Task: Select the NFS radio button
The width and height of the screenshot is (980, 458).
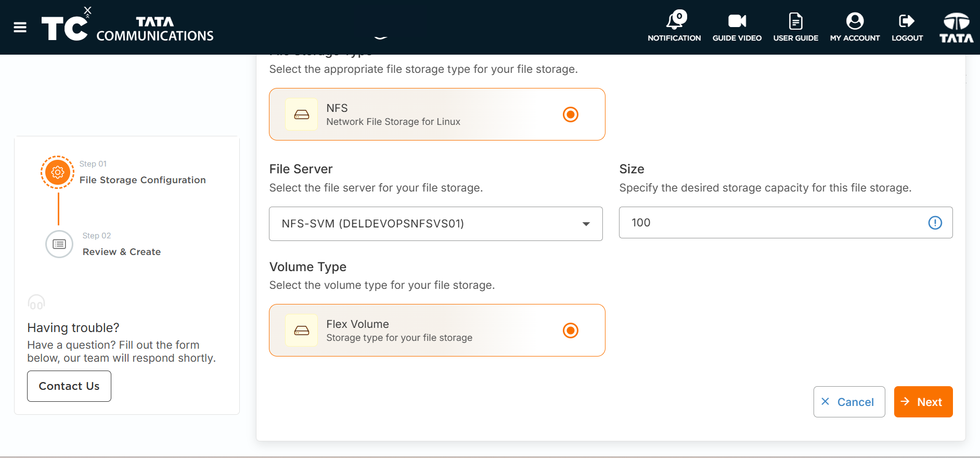Action: pos(571,114)
